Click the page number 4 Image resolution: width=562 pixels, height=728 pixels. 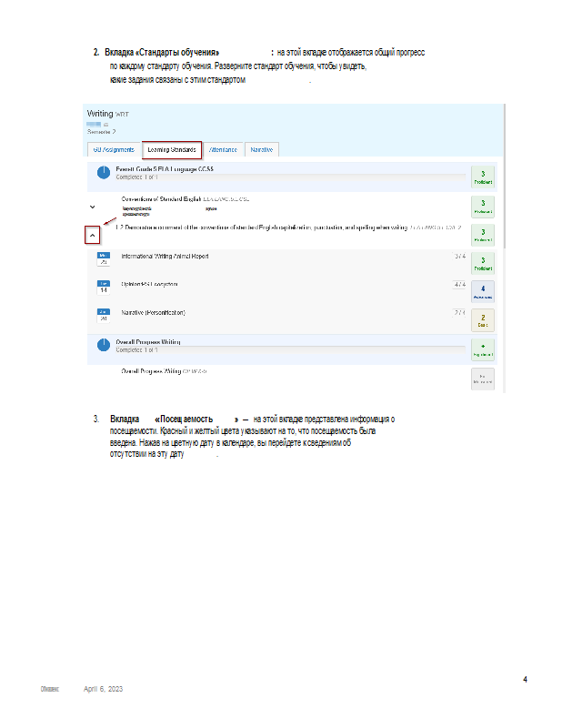point(525,679)
